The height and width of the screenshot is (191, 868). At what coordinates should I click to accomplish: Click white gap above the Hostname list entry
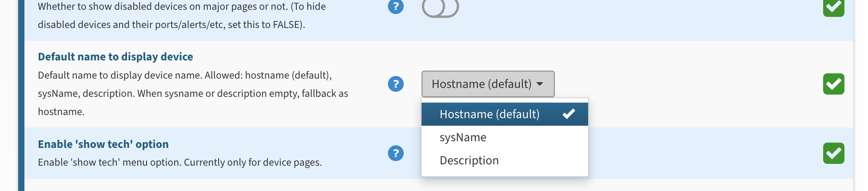point(505,100)
